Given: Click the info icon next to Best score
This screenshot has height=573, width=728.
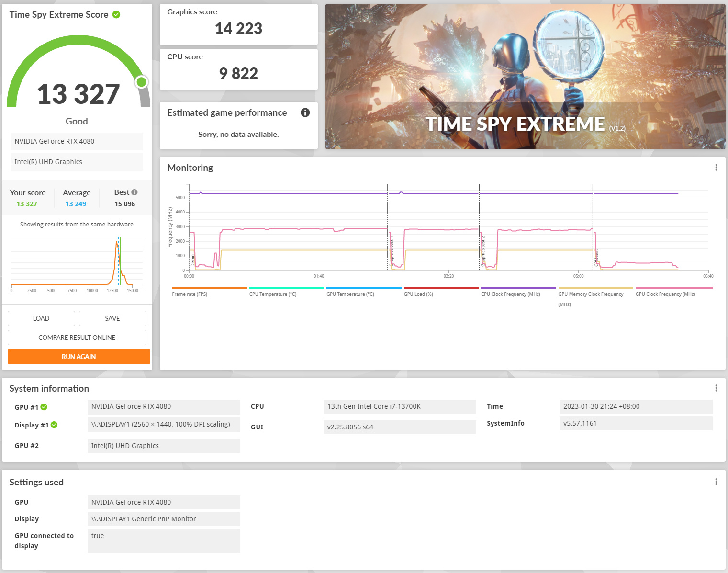Looking at the screenshot, I should pyautogui.click(x=134, y=192).
